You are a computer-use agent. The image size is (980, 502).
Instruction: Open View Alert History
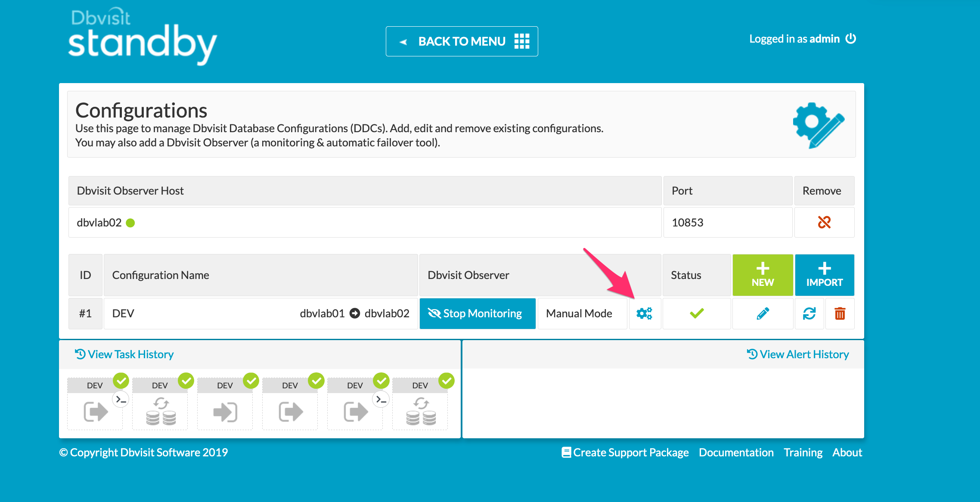coord(798,354)
